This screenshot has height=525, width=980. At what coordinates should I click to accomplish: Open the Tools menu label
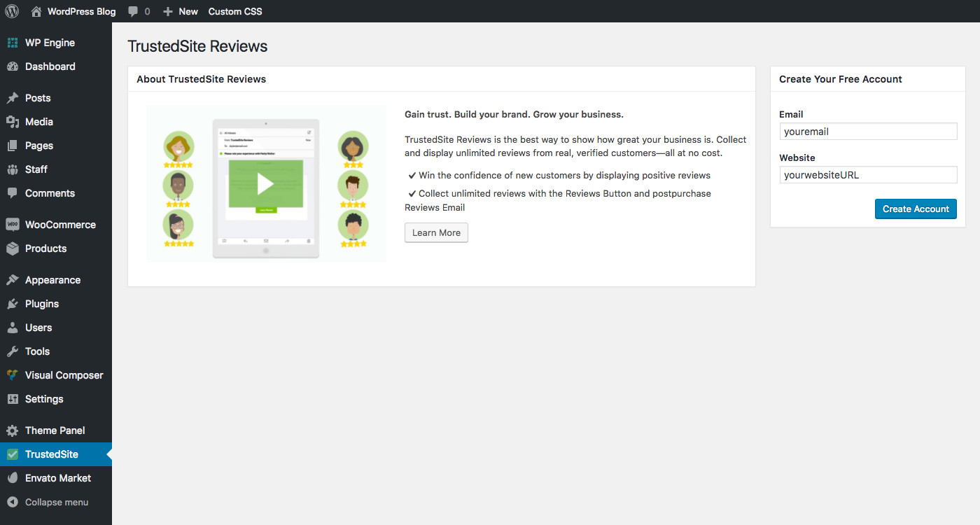[x=37, y=351]
